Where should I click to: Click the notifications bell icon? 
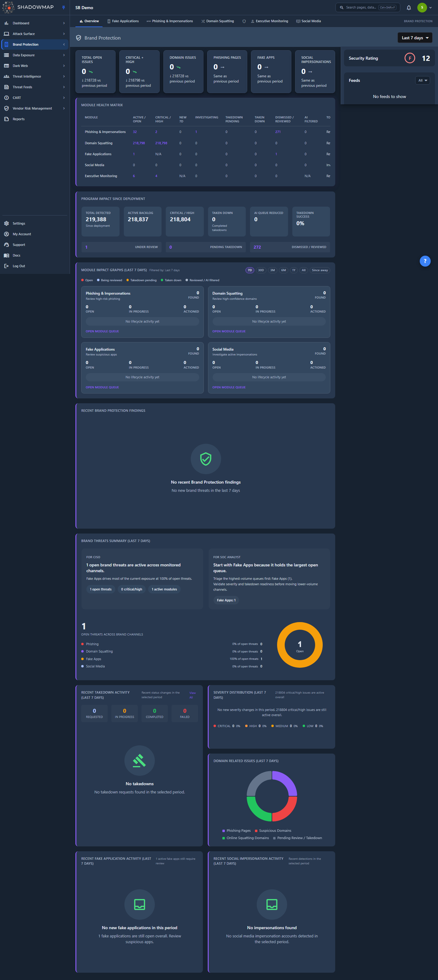[409, 8]
